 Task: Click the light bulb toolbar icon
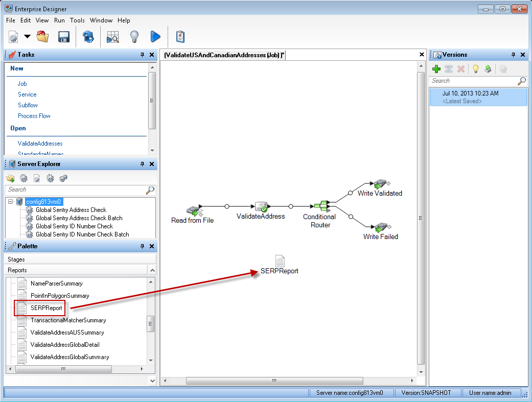[x=134, y=37]
